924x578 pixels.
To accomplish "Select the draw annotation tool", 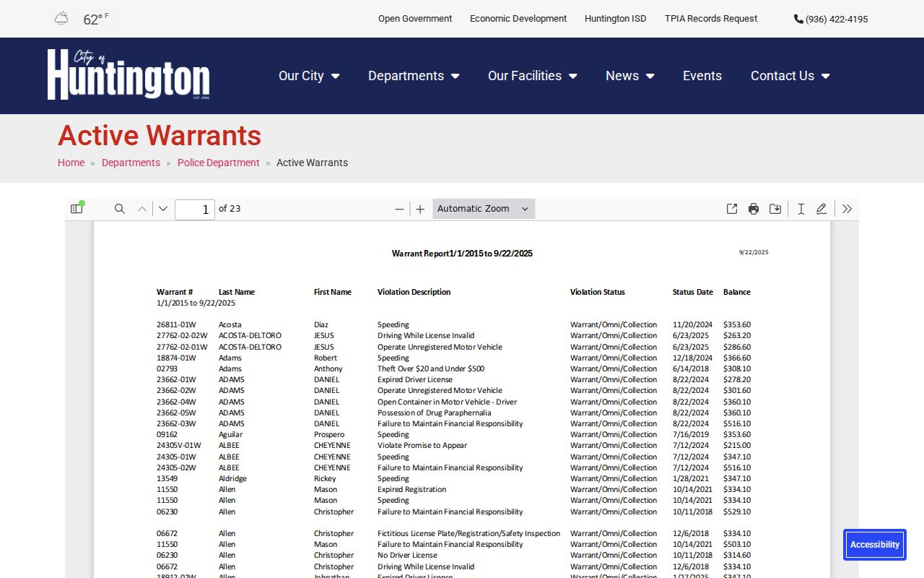I will pyautogui.click(x=821, y=209).
